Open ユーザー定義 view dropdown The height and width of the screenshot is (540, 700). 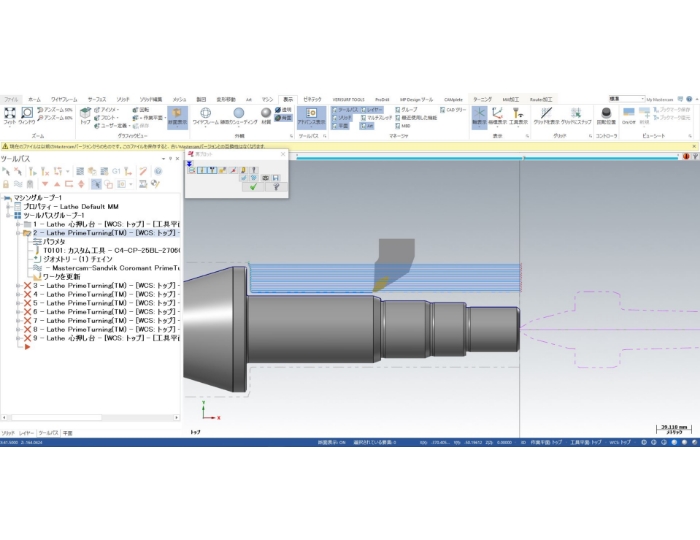[x=112, y=126]
